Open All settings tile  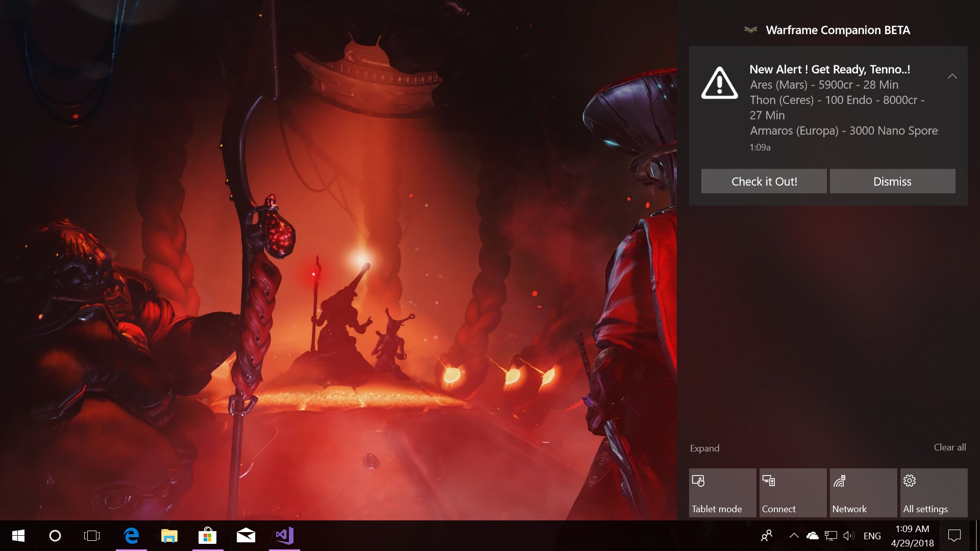pos(933,492)
